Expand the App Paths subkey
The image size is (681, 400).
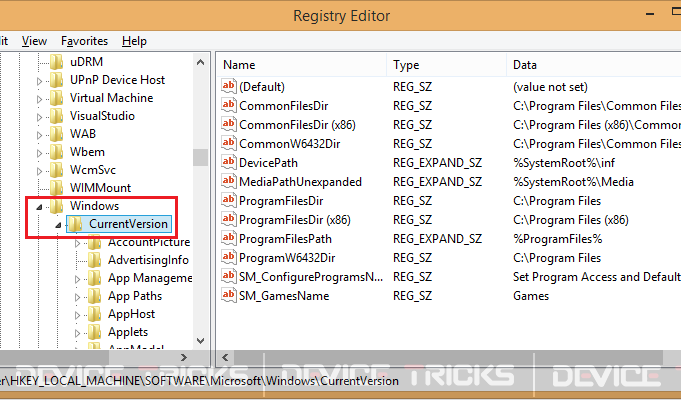(x=77, y=297)
